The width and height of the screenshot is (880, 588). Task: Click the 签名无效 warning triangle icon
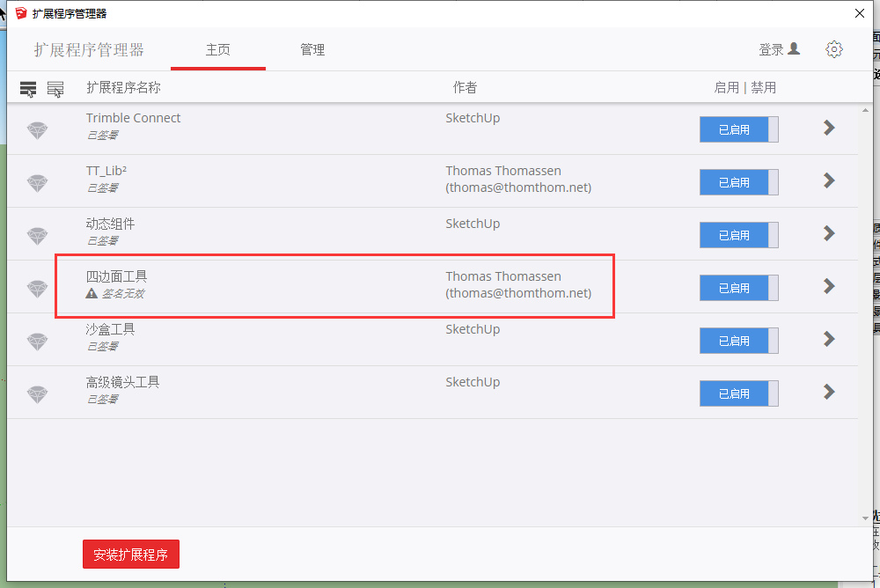[x=92, y=293]
